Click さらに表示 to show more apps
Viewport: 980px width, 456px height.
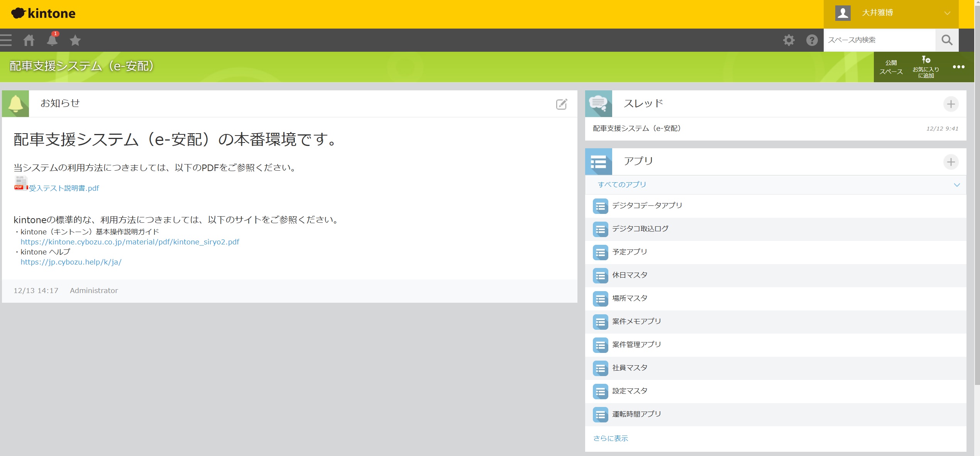tap(611, 438)
